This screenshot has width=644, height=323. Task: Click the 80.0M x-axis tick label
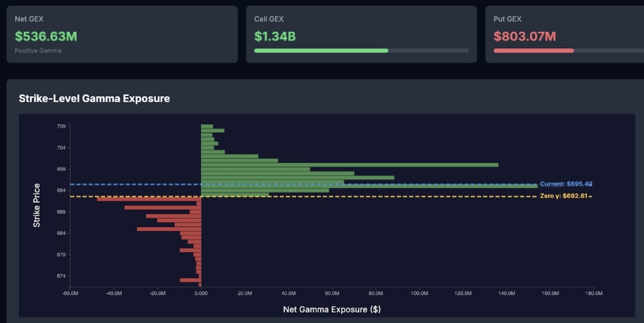tap(376, 293)
